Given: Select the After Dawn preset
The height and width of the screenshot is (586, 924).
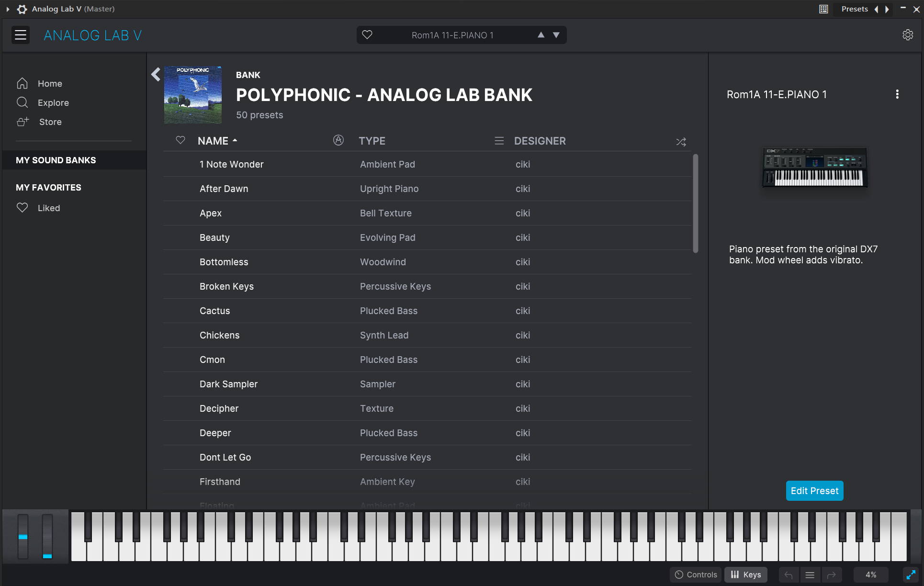Looking at the screenshot, I should [x=427, y=189].
